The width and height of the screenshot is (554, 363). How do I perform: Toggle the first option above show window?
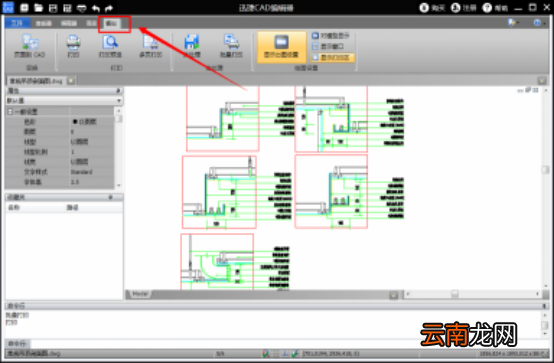pyautogui.click(x=330, y=35)
